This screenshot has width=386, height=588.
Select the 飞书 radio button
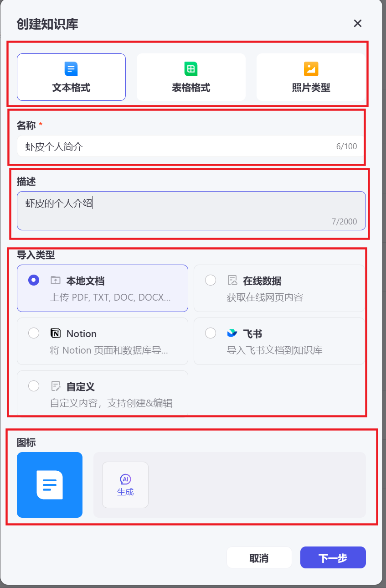211,333
